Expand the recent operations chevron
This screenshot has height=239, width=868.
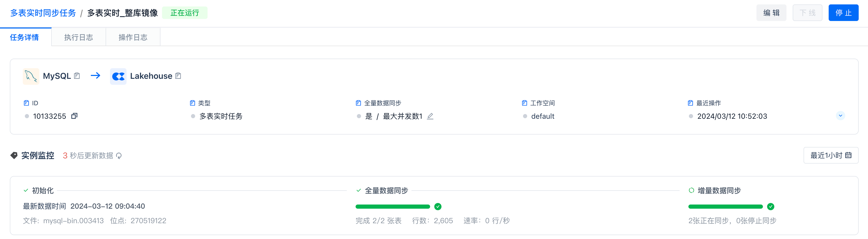pos(840,116)
